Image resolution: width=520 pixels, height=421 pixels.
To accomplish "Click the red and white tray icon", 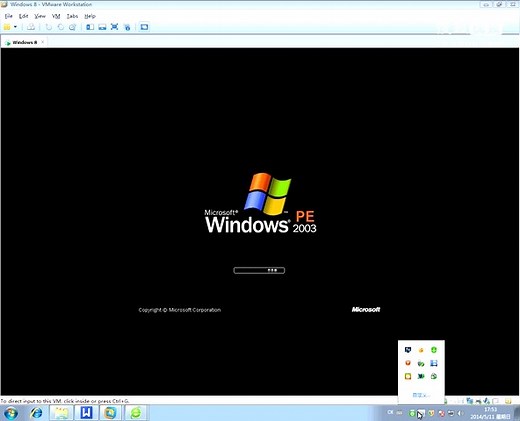I will point(441,414).
